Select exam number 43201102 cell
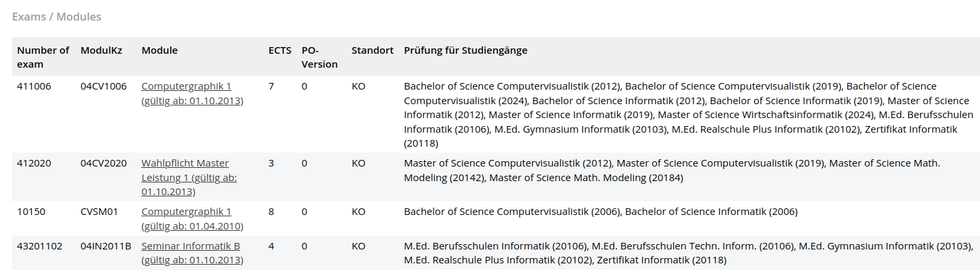This screenshot has height=274, width=980. (x=40, y=246)
